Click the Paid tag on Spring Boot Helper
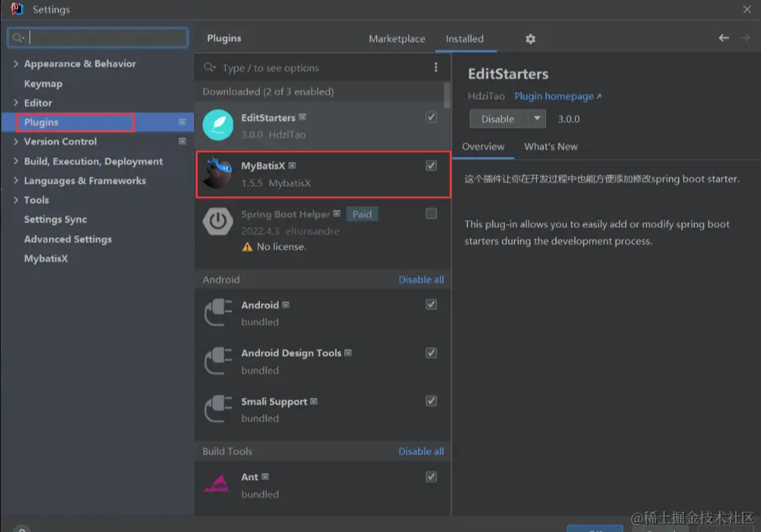 361,214
